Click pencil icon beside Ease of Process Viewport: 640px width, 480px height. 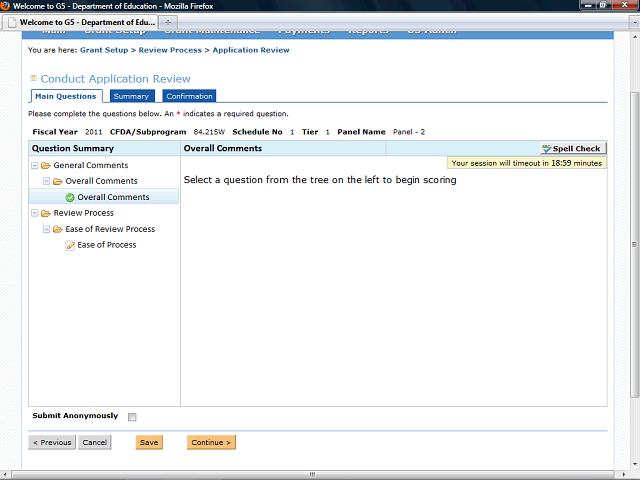tap(70, 245)
